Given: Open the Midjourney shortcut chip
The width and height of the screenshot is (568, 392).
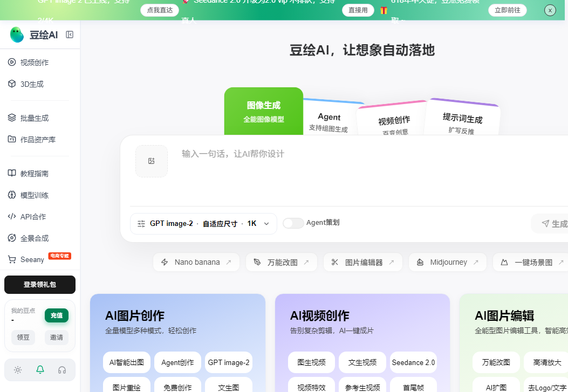Looking at the screenshot, I should click(x=448, y=262).
